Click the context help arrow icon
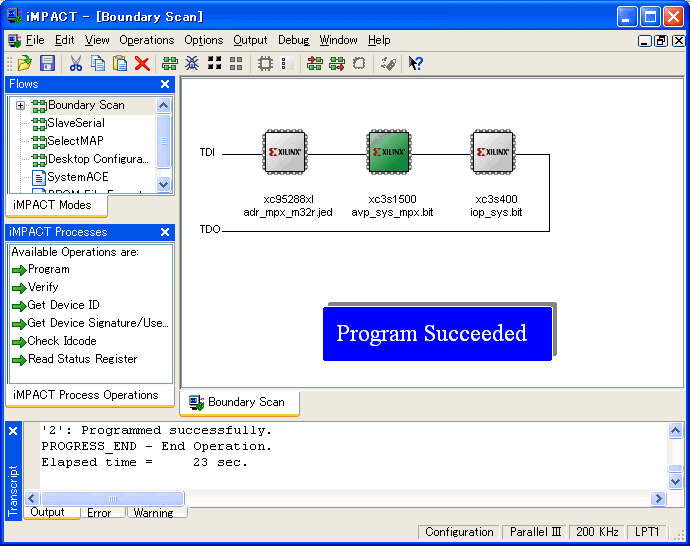690x546 pixels. 416,63
